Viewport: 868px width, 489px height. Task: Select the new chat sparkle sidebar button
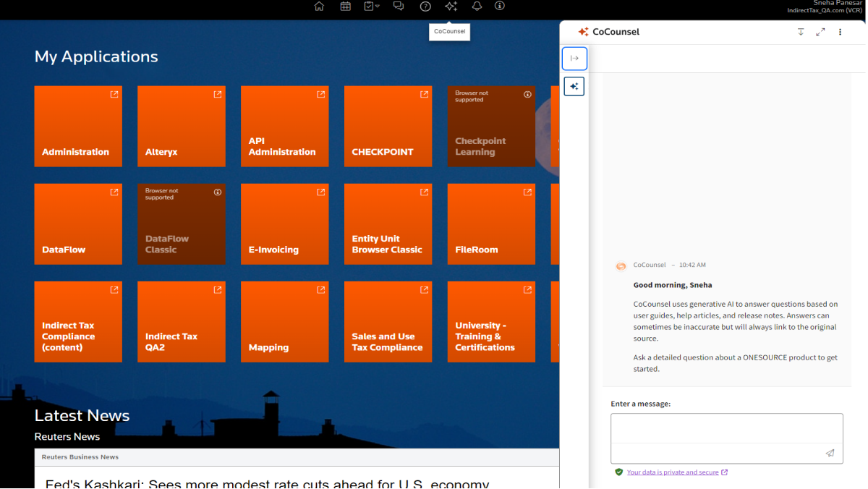point(574,87)
